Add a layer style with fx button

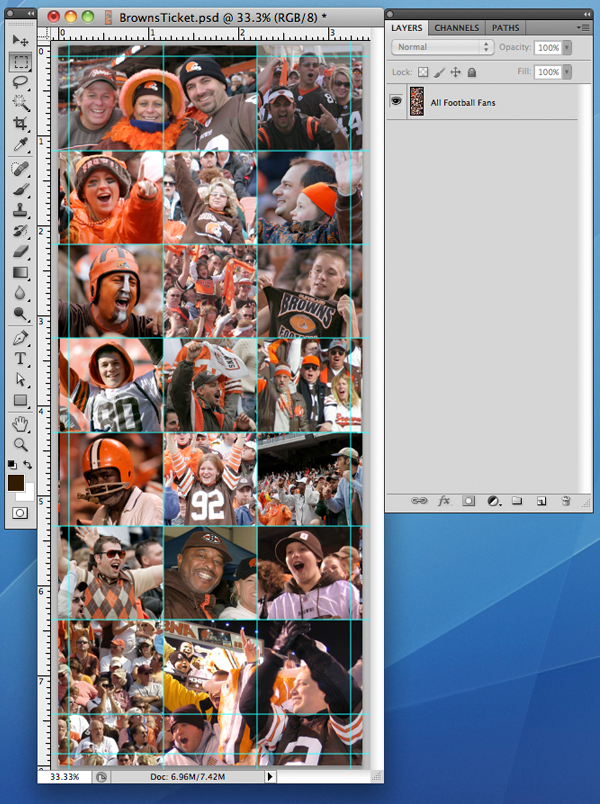tap(444, 500)
